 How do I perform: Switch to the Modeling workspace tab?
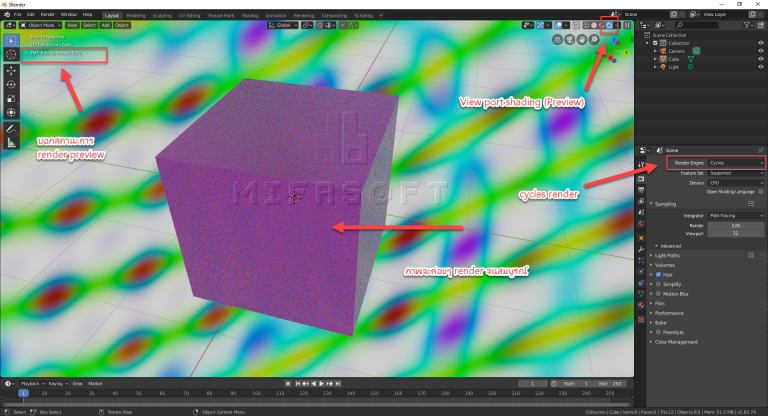pyautogui.click(x=135, y=15)
